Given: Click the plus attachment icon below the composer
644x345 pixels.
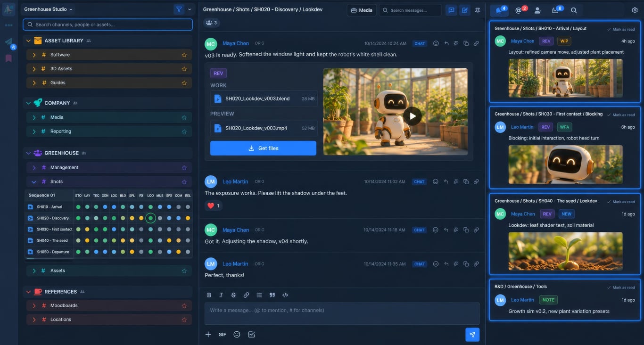Looking at the screenshot, I should coord(208,335).
